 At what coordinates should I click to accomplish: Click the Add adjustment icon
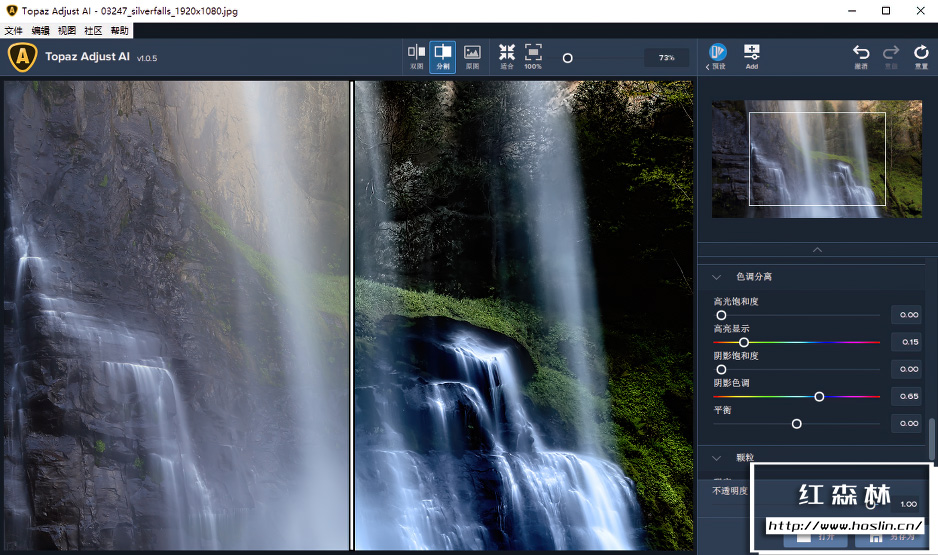pyautogui.click(x=751, y=57)
